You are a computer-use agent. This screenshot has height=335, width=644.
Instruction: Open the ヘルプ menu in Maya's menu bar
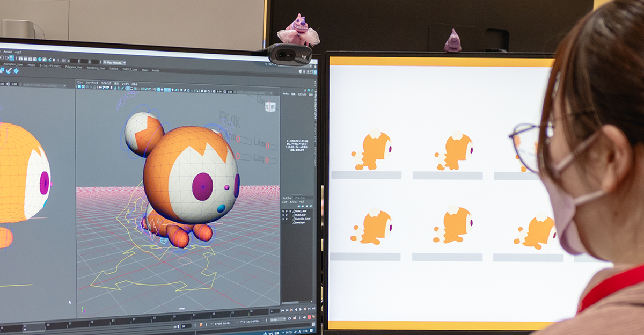click(x=18, y=52)
